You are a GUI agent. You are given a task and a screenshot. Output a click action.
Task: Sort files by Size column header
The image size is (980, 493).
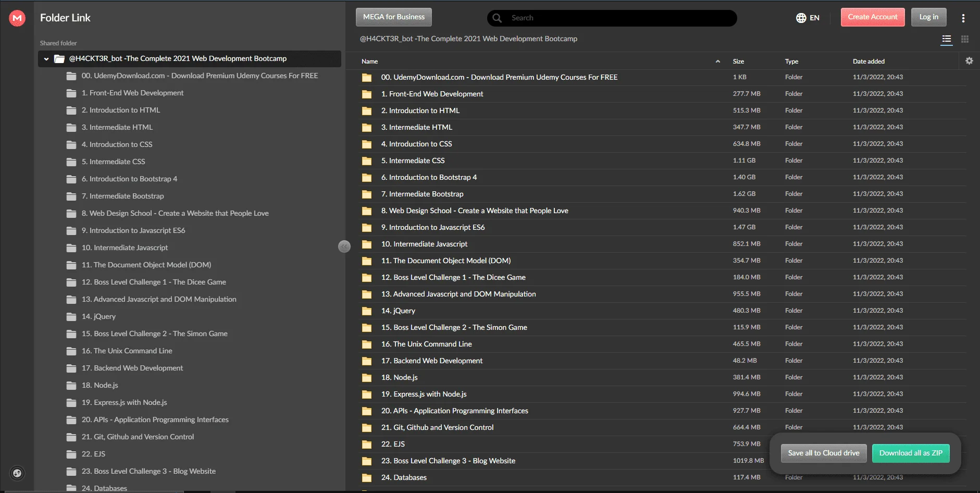[738, 61]
